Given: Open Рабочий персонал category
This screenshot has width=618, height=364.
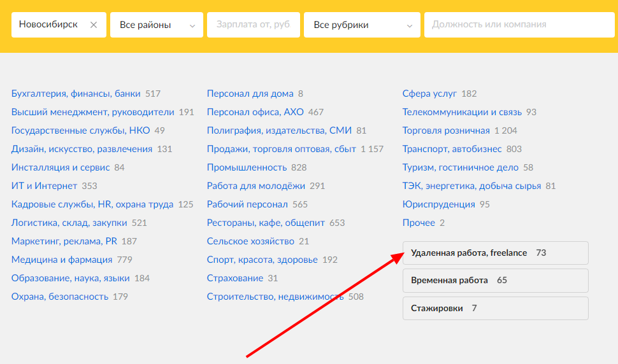Looking at the screenshot, I should click(x=247, y=205).
